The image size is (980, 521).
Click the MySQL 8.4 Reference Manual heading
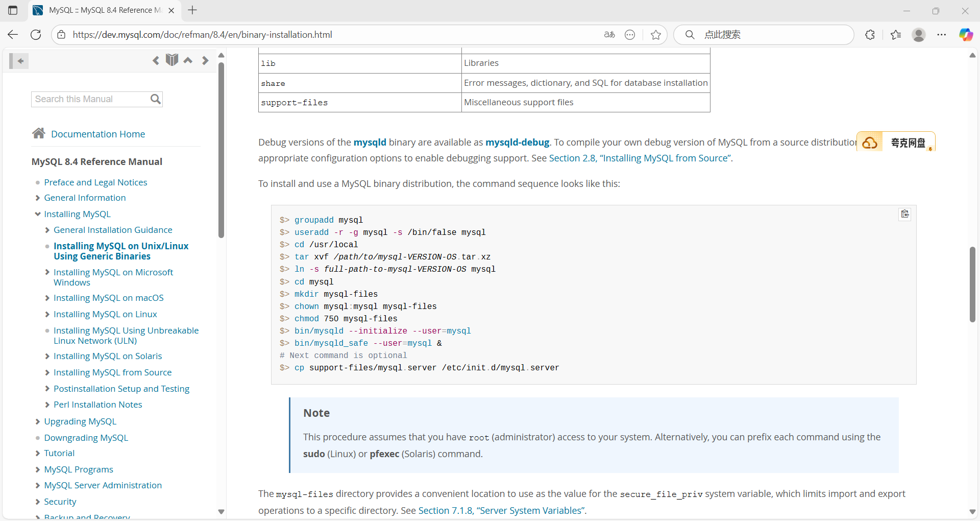coord(97,161)
